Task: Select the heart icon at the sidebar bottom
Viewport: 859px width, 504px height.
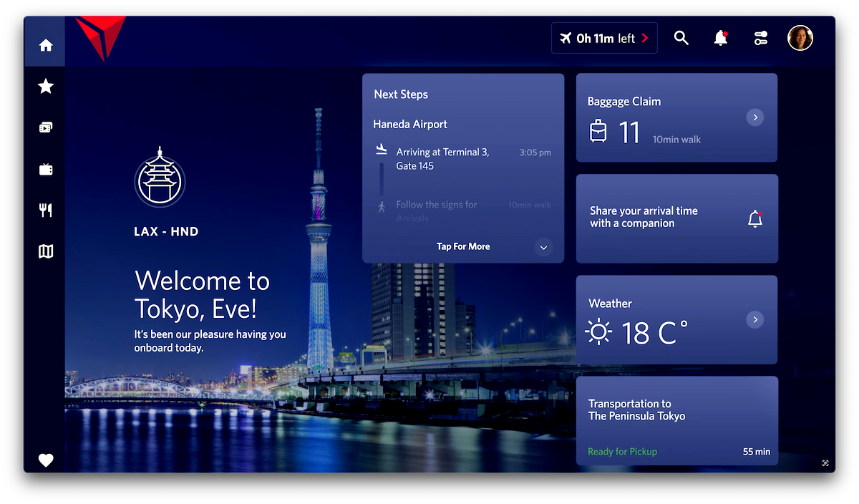Action: coord(45,460)
